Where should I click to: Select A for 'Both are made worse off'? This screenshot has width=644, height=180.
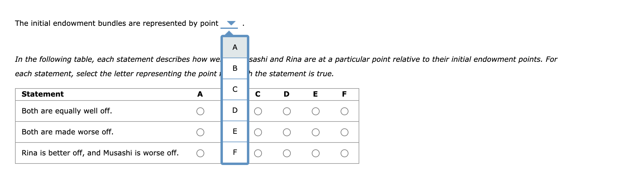point(200,133)
